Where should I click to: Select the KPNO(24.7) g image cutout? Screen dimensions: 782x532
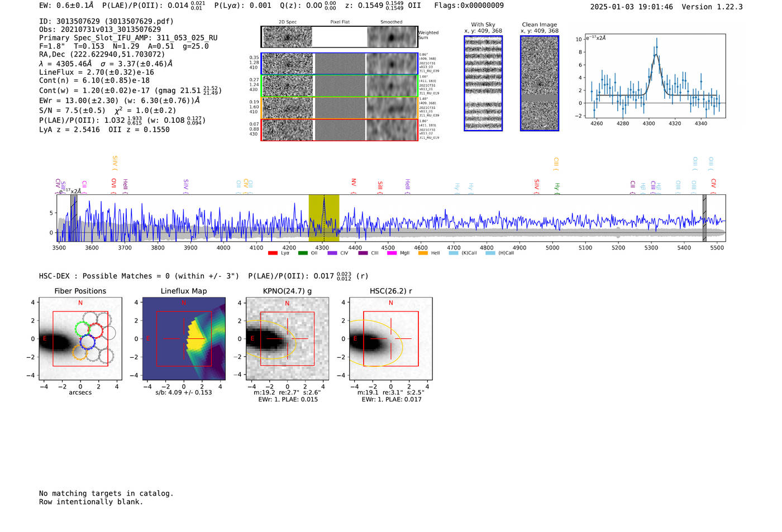click(287, 339)
